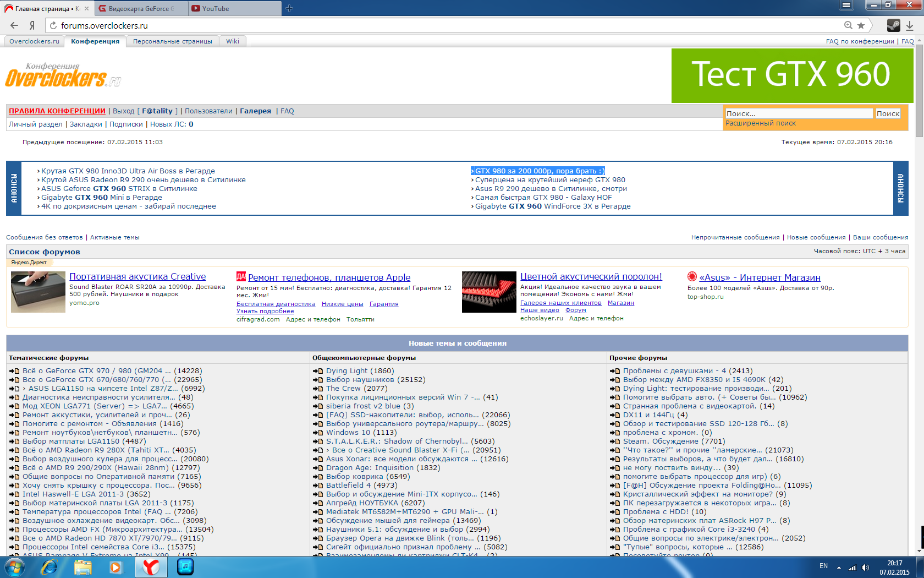Open the 'S.T.A.L.K.E.R.: Shadow of Chernobyl' topic

click(397, 441)
